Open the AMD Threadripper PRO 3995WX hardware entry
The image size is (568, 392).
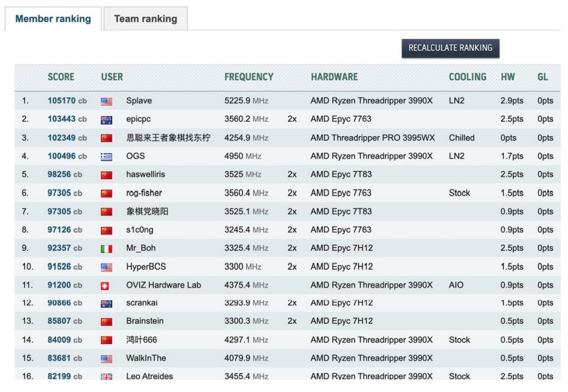[x=372, y=138]
